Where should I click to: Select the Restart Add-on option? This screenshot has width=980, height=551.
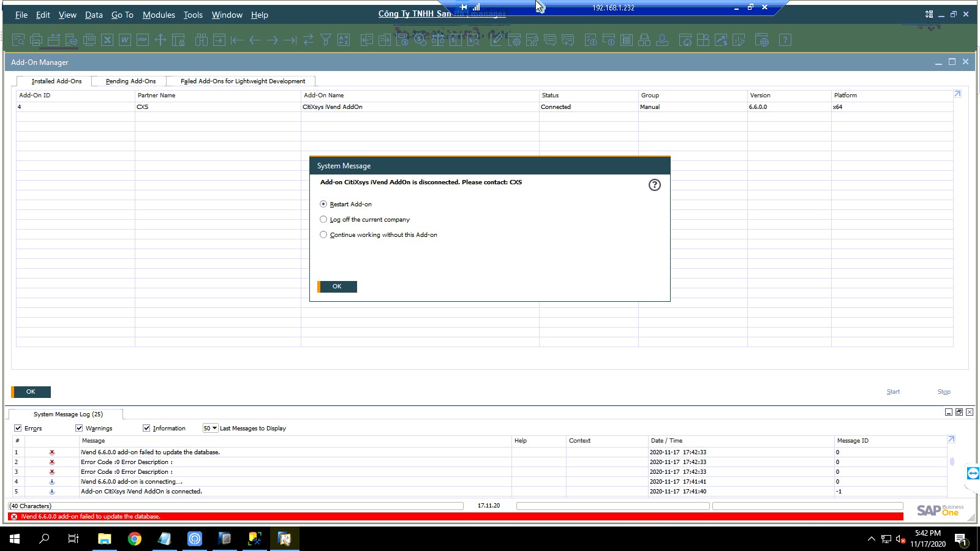[x=323, y=204]
